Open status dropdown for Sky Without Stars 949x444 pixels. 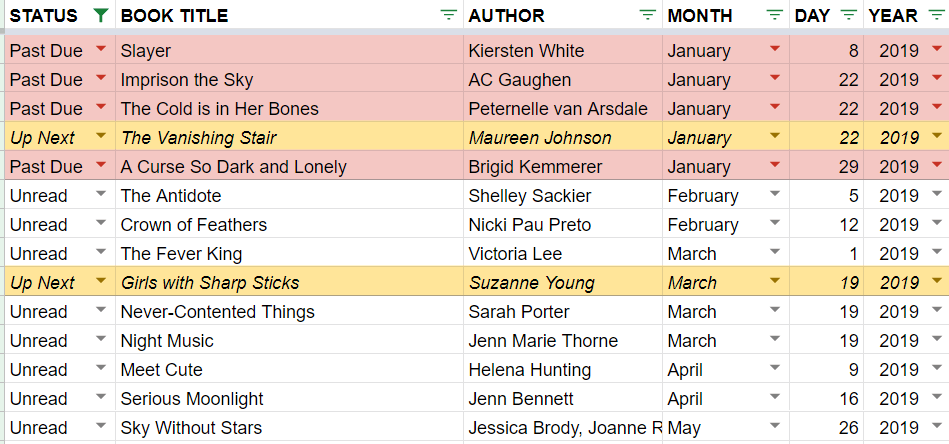click(101, 426)
